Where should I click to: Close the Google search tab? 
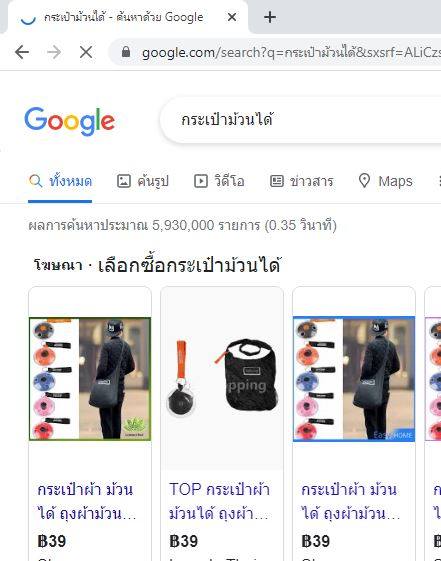pos(232,17)
